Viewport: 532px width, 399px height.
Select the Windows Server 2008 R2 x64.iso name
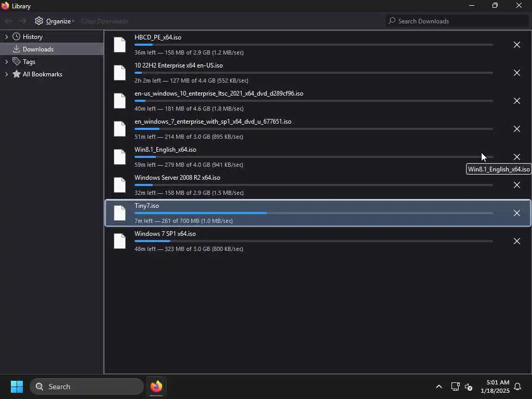click(x=177, y=178)
